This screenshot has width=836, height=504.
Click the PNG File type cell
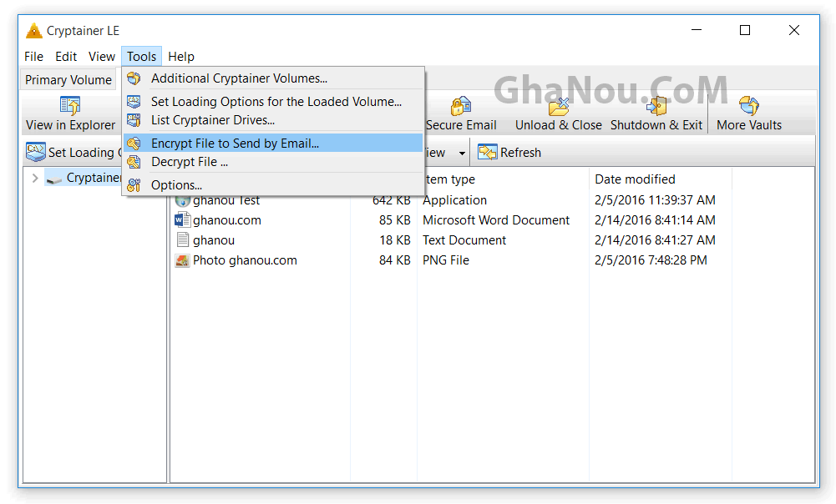coord(446,260)
